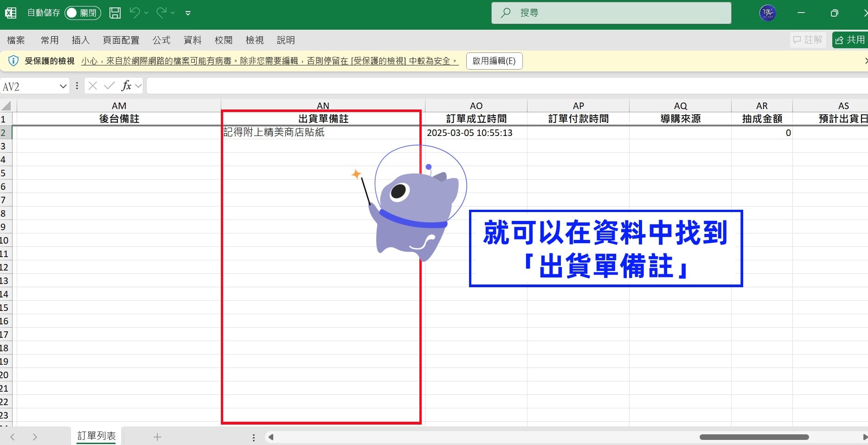Click the Select All corner triangle
This screenshot has width=868, height=445.
(6, 106)
